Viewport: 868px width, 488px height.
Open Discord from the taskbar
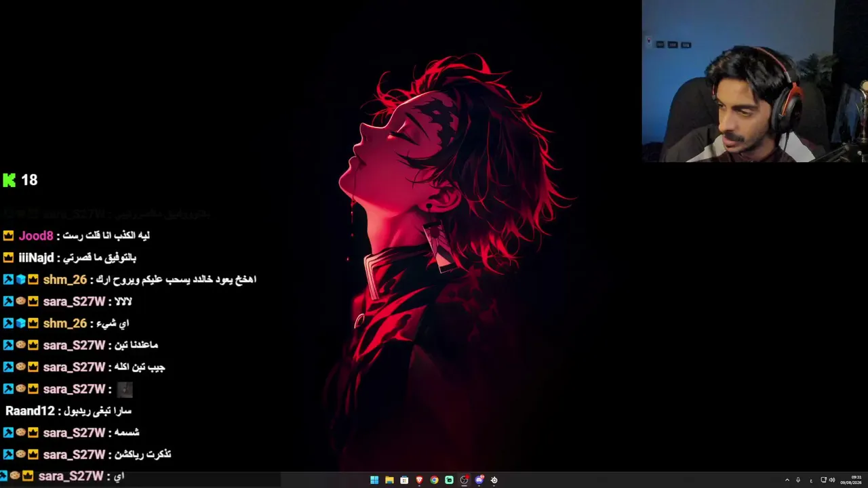point(479,480)
